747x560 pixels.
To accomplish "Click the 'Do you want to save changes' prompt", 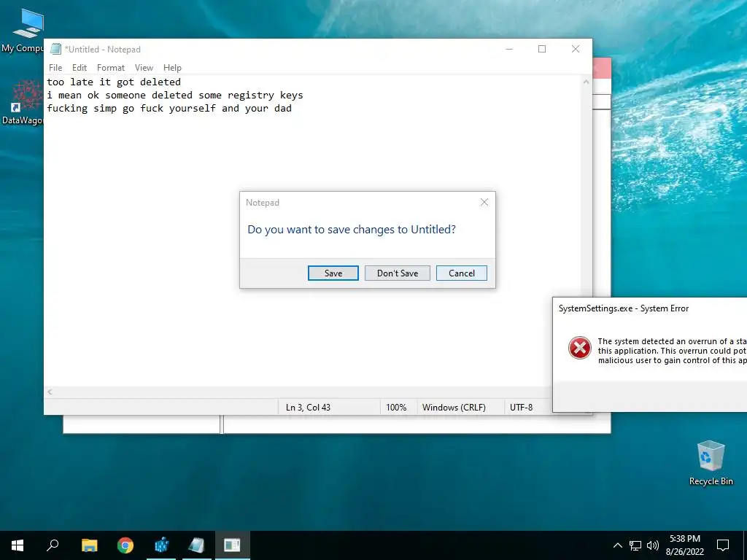I will [352, 230].
